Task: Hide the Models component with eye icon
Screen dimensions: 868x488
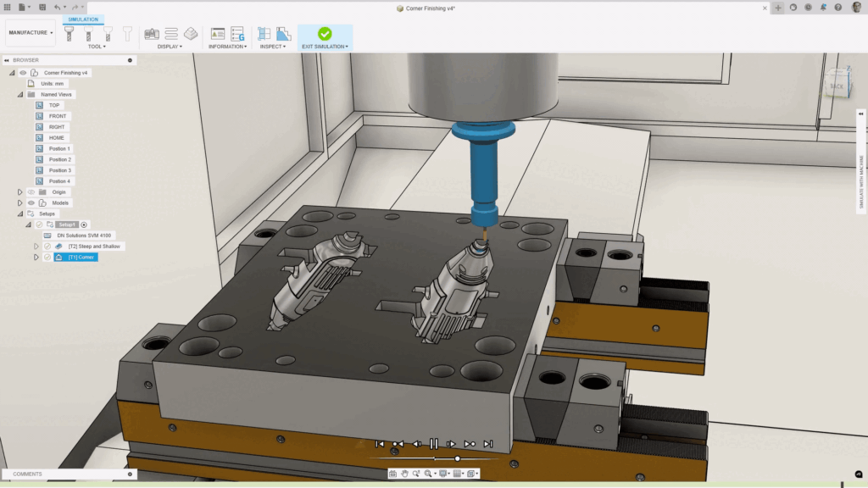Action: [x=31, y=203]
